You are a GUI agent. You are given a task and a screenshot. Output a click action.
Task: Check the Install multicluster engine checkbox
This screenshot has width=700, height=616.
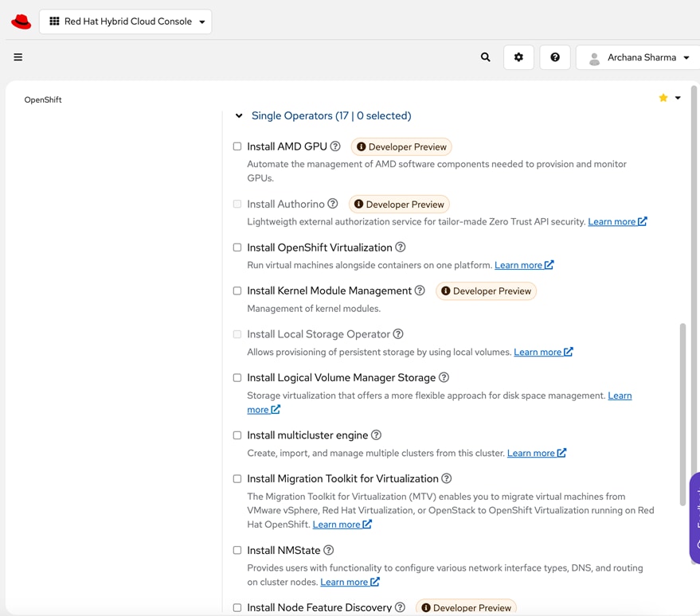coord(237,435)
